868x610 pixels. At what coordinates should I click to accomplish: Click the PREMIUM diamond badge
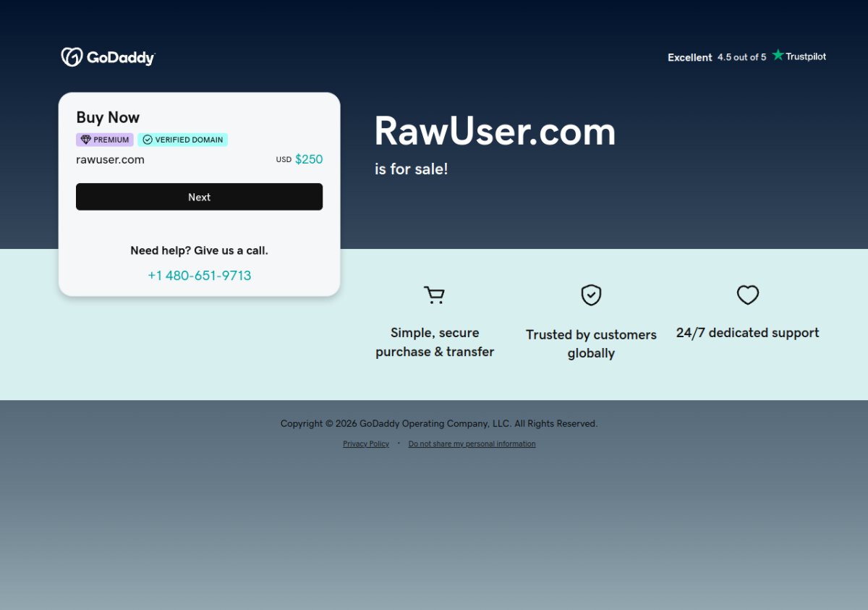105,140
